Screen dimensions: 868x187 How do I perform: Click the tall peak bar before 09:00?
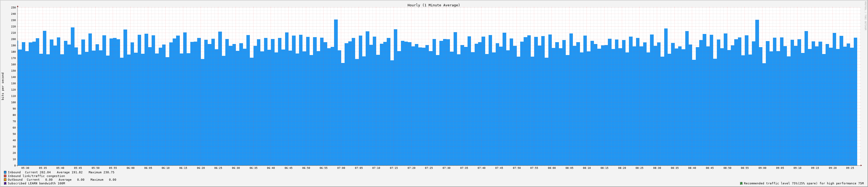[757, 91]
